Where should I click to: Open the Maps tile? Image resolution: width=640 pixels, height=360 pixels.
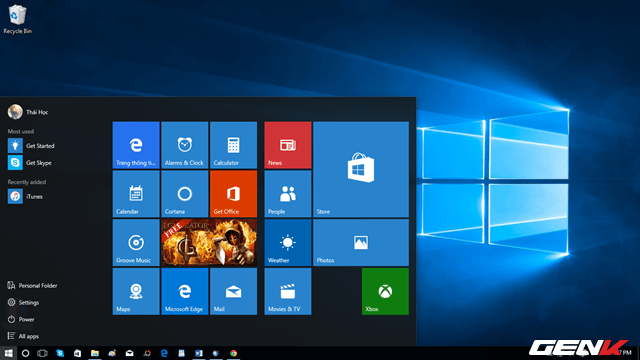click(x=136, y=291)
